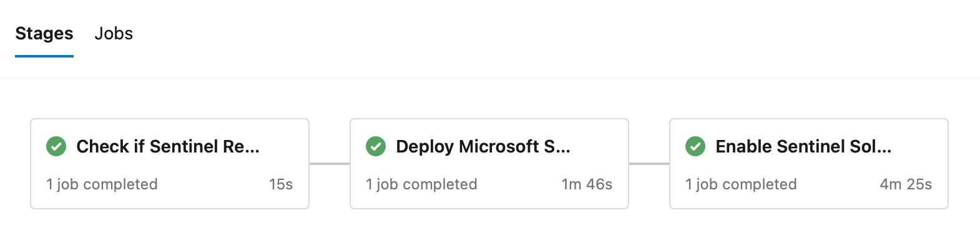View the completed job under Deploy Microsoft stage

(421, 184)
